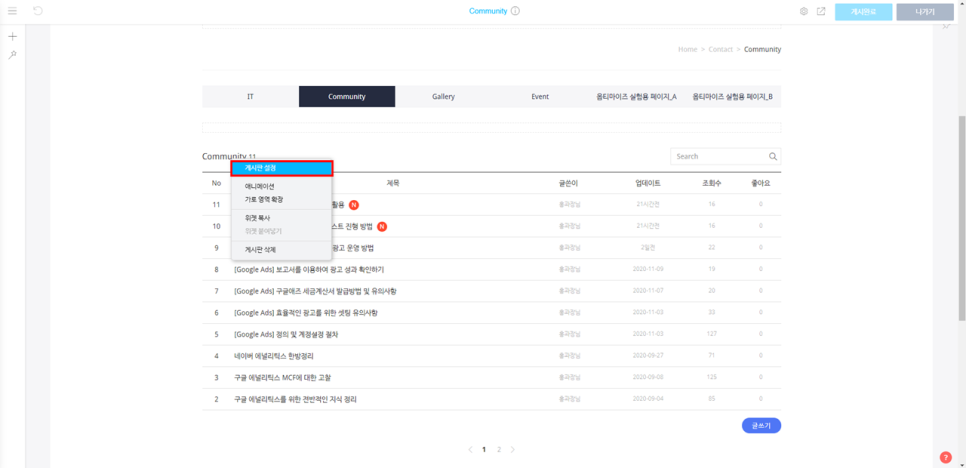Image resolution: width=966 pixels, height=468 pixels.
Task: Go to previous page arrow in pagination
Action: 470,450
